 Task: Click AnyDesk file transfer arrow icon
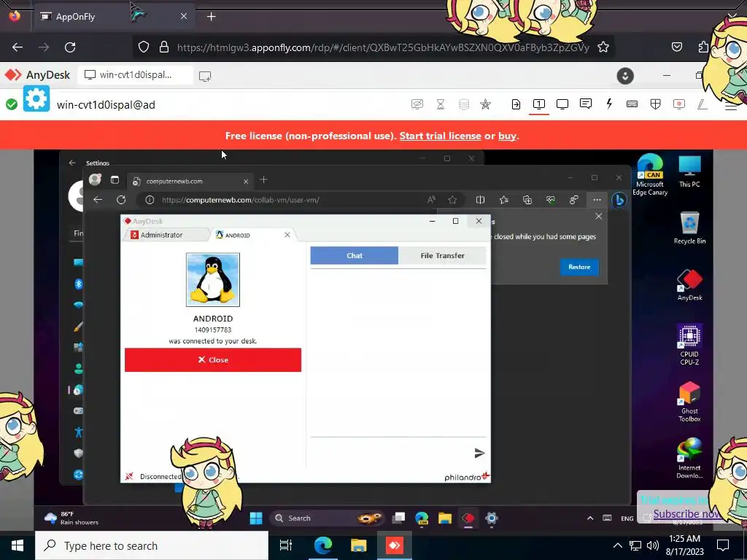516,104
